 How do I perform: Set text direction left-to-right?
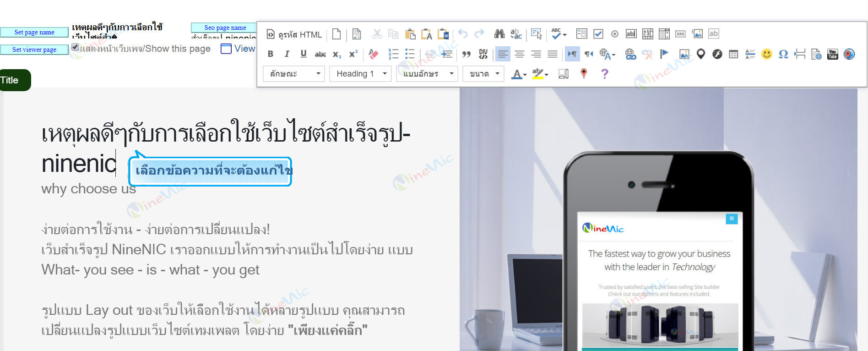tap(572, 54)
